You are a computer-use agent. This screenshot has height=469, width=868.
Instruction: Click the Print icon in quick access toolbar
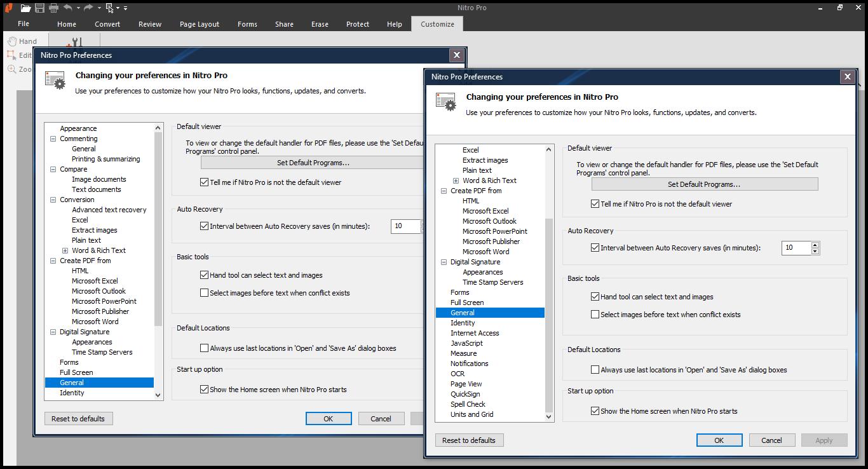54,8
